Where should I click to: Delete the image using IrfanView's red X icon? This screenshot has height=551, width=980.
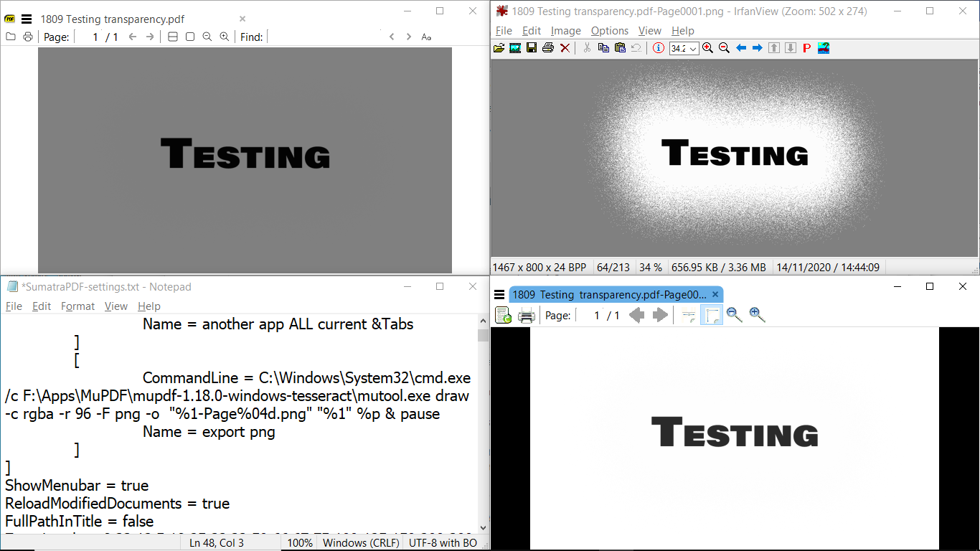(x=565, y=48)
